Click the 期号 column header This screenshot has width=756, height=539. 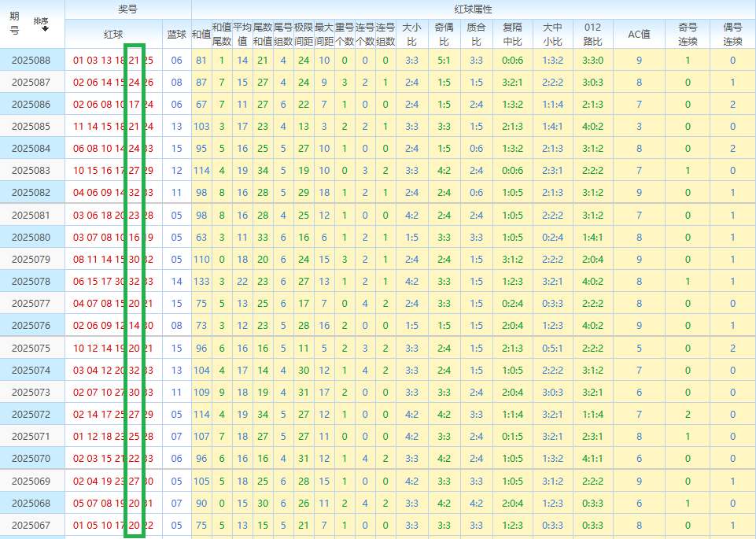coord(14,24)
